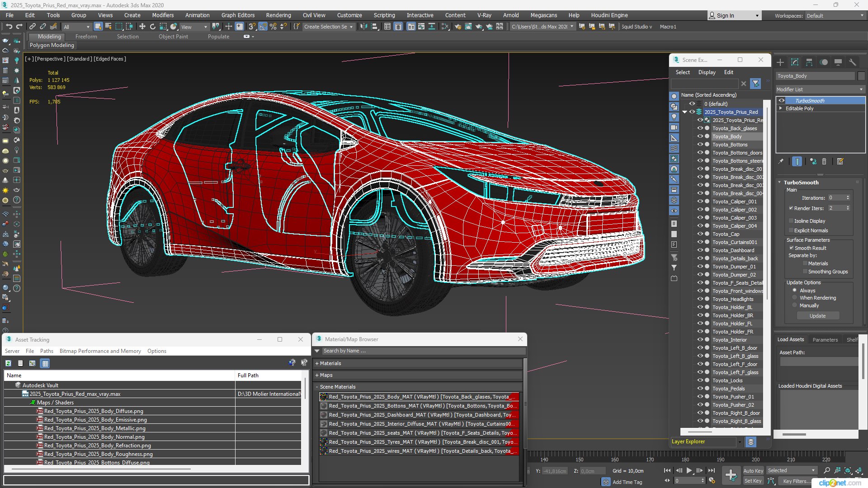This screenshot has height=488, width=868.
Task: Open the Create command panel tab
Action: pos(780,62)
